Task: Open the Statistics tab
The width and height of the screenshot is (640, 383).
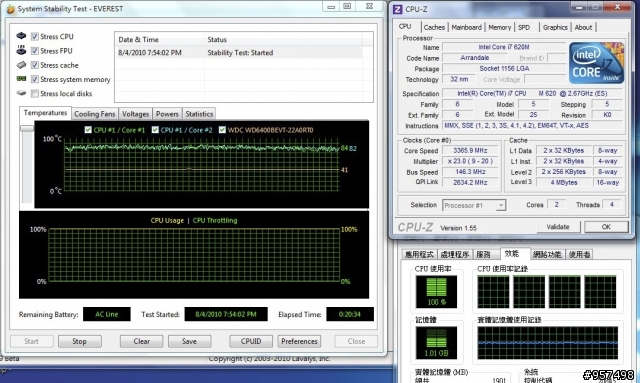Action: tap(199, 114)
